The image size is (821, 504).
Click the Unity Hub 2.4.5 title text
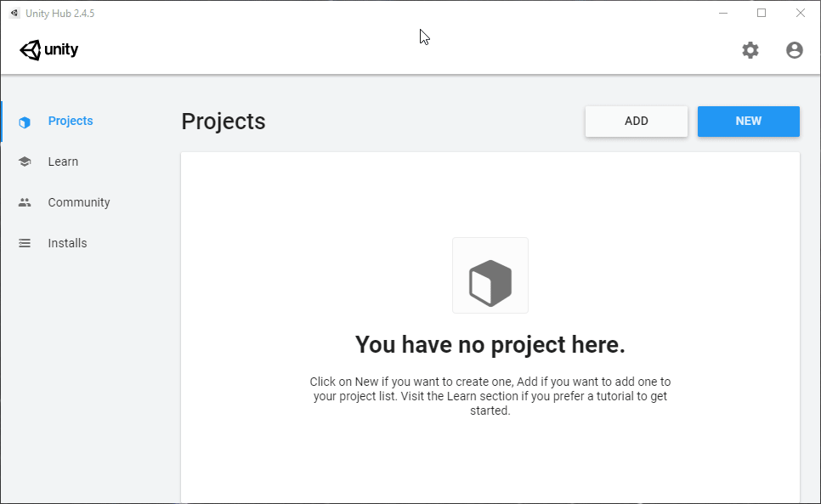(x=60, y=13)
